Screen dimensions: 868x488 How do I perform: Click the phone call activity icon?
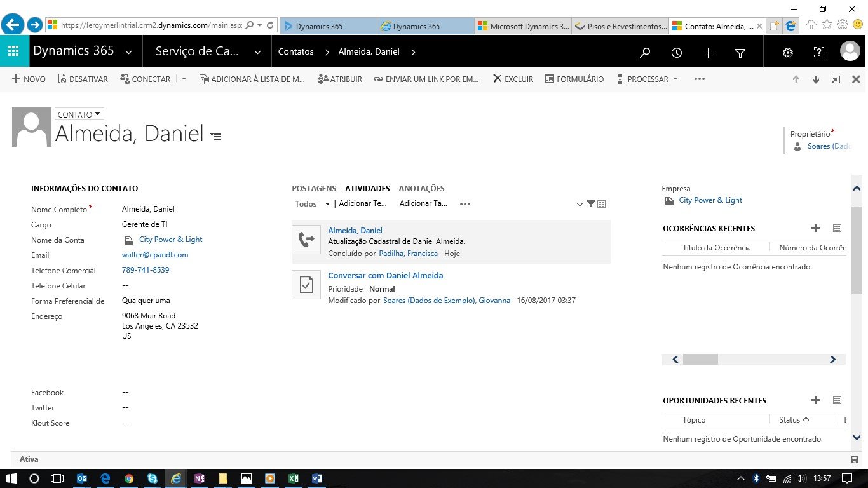point(306,240)
